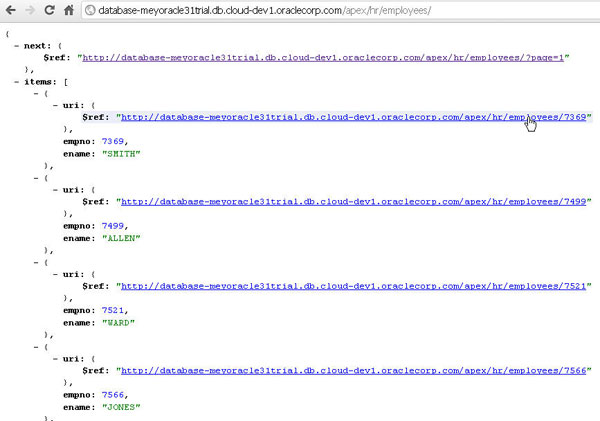Image resolution: width=600 pixels, height=421 pixels.
Task: Open the employee link ending /7566
Action: (x=354, y=371)
